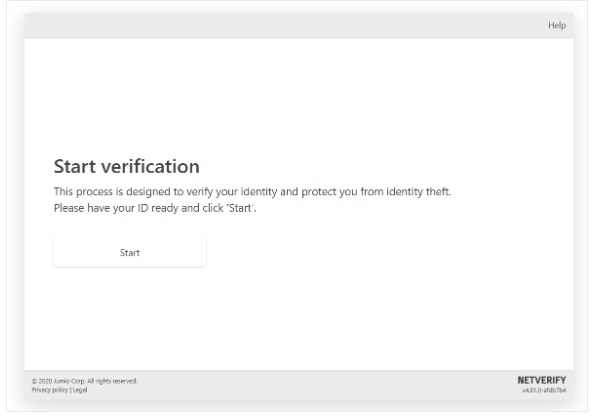Image resolution: width=598 pixels, height=419 pixels.
Task: Open the Privacy policy link
Action: (50, 390)
